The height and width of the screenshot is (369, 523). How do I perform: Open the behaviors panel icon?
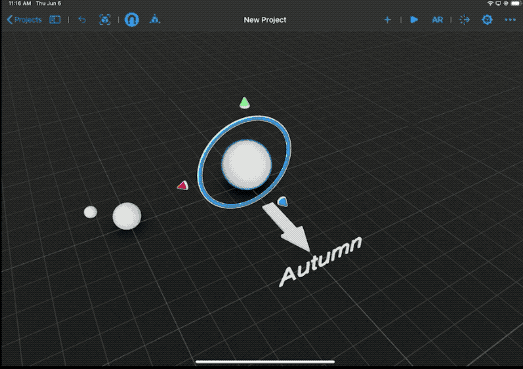coord(464,20)
